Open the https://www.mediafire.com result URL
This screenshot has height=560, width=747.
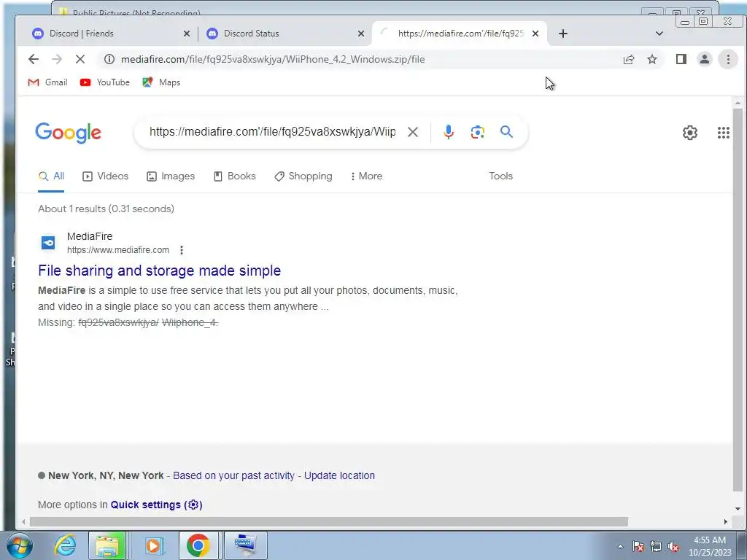(x=118, y=250)
